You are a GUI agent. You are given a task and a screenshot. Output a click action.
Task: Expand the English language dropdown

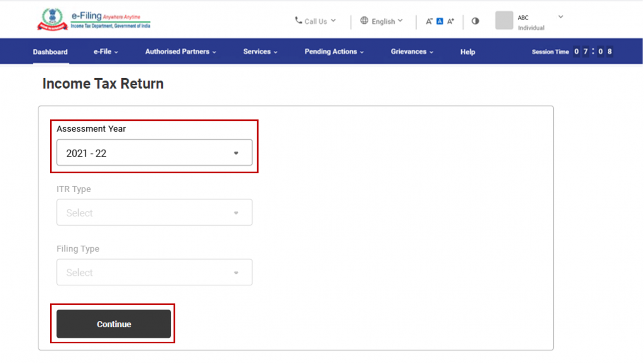click(400, 21)
